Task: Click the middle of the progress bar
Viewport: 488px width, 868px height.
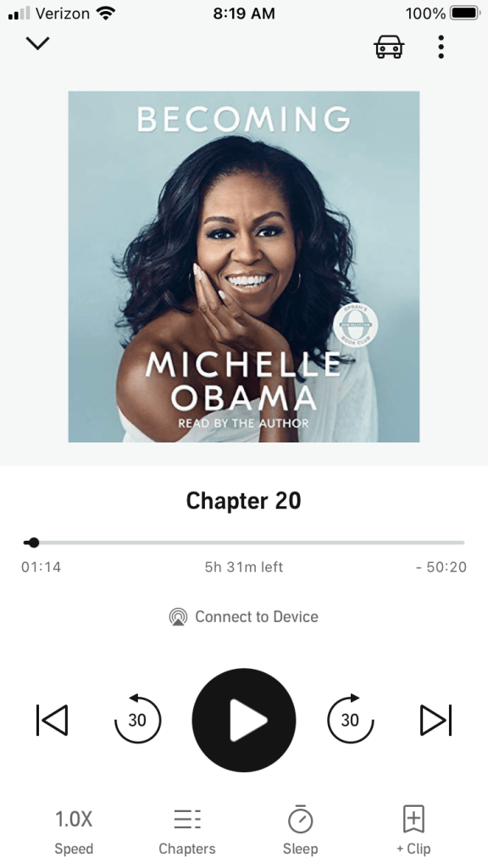Action: coord(243,542)
